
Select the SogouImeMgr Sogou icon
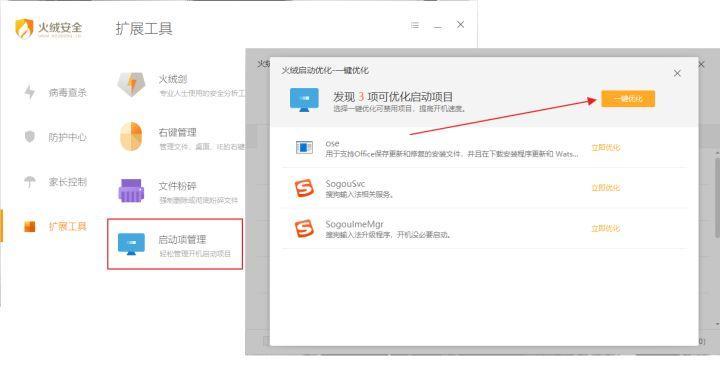pos(304,228)
